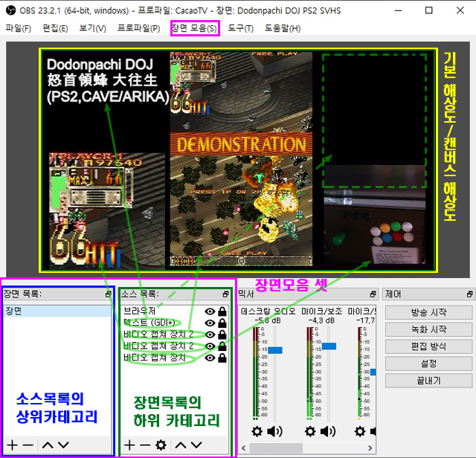Open the 파일(F) menu
Viewport: 476px width, 458px height.
[18, 28]
